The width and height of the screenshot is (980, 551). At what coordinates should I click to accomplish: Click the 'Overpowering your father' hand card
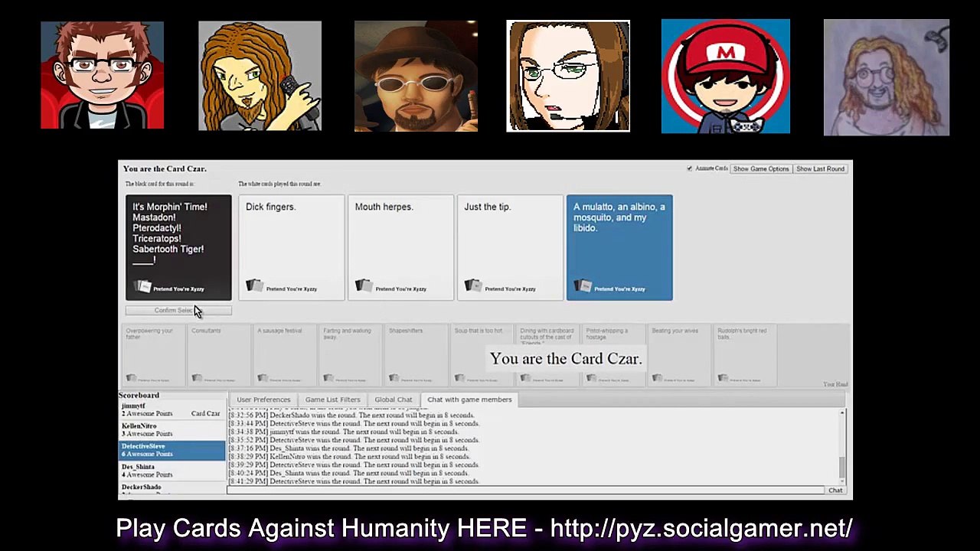153,356
